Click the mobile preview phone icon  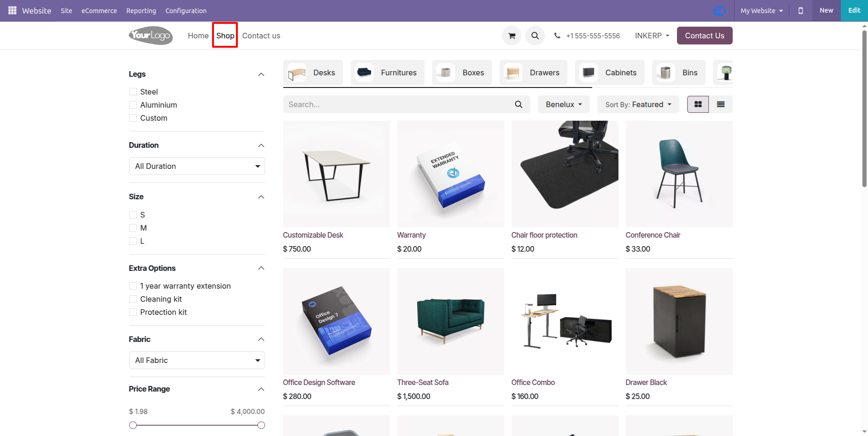tap(801, 10)
